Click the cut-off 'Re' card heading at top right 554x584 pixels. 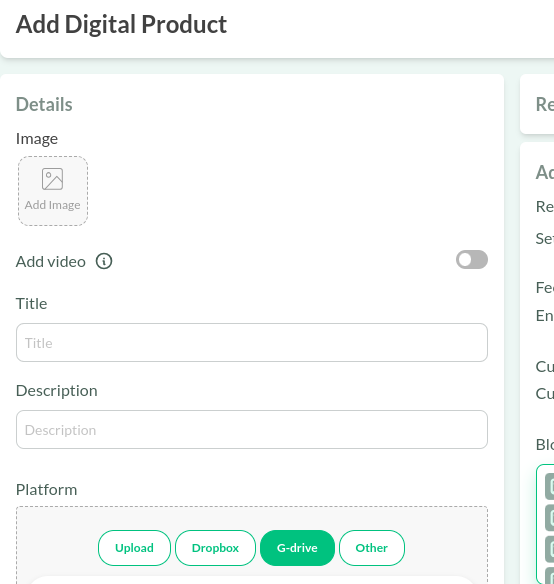click(545, 104)
